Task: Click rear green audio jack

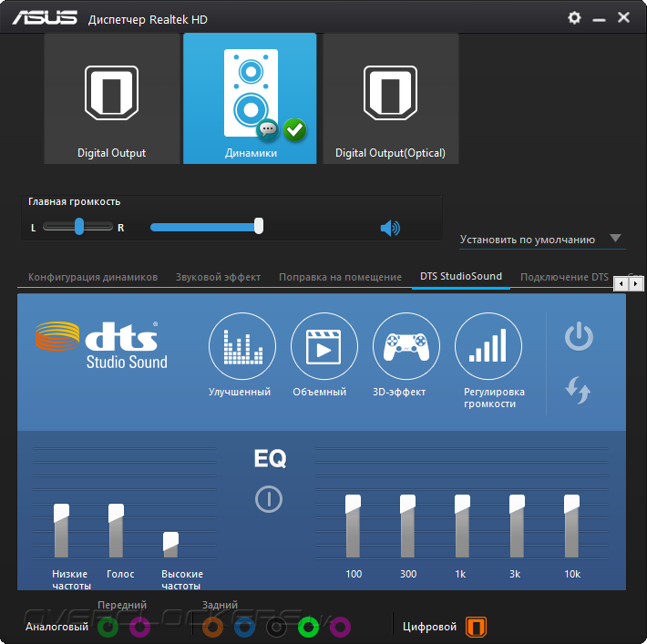Action: [308, 627]
